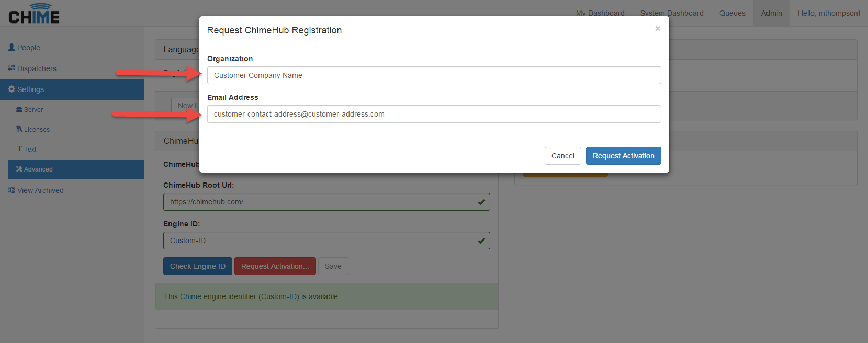Viewport: 868px width, 343px height.
Task: Focus the Email Address input field
Action: [x=434, y=114]
